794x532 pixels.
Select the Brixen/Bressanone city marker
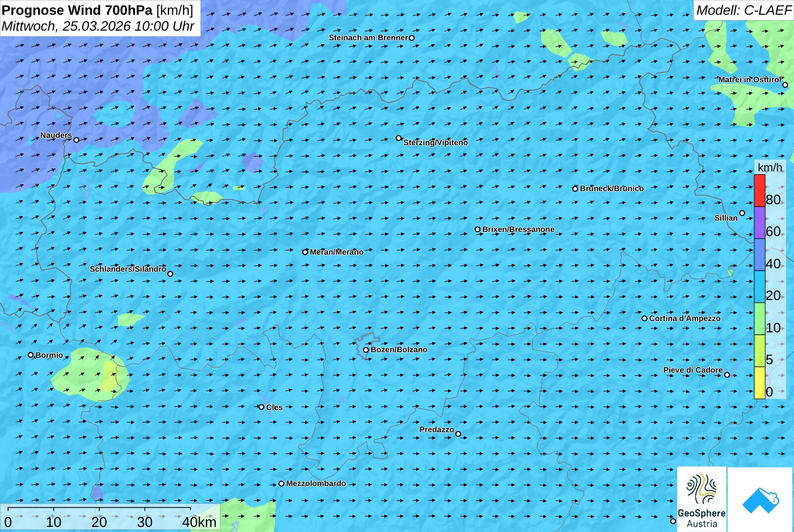pos(478,230)
